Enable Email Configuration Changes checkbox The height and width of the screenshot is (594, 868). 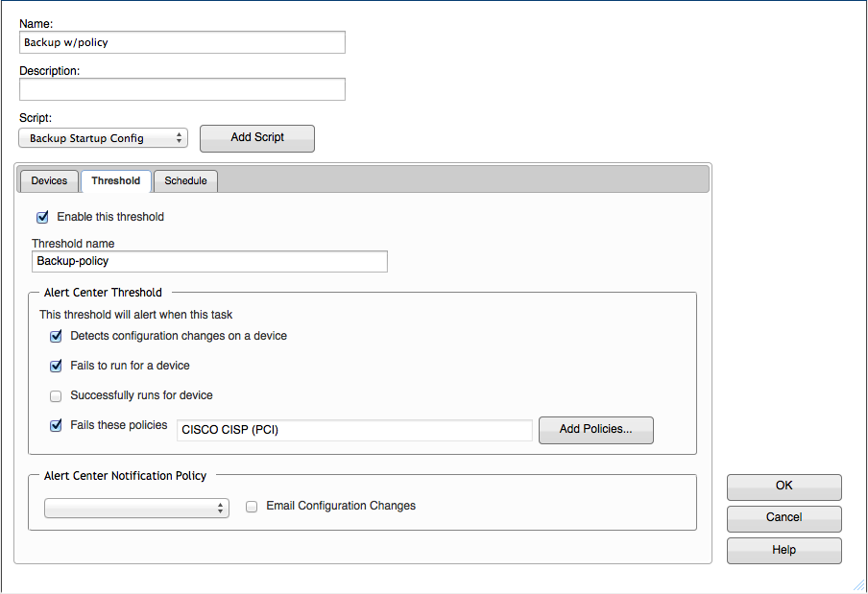point(252,507)
